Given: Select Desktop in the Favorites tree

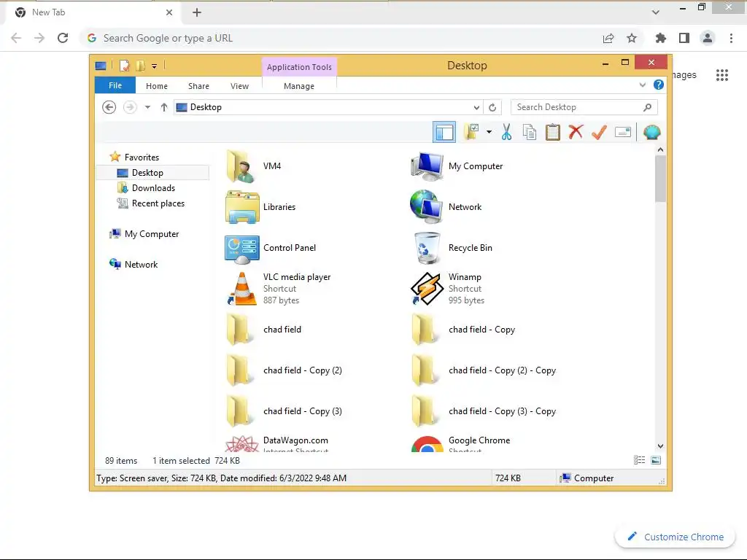Looking at the screenshot, I should pyautogui.click(x=152, y=172).
